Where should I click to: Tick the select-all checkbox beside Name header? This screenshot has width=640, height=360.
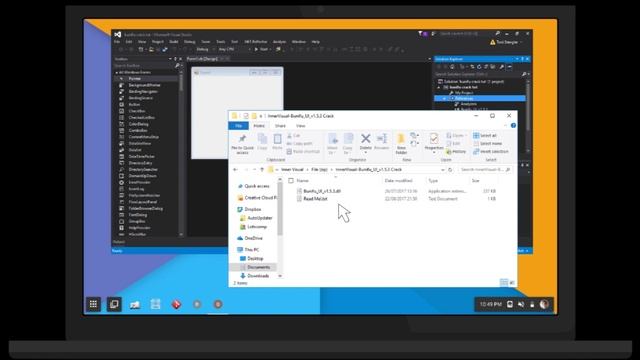[x=291, y=180]
